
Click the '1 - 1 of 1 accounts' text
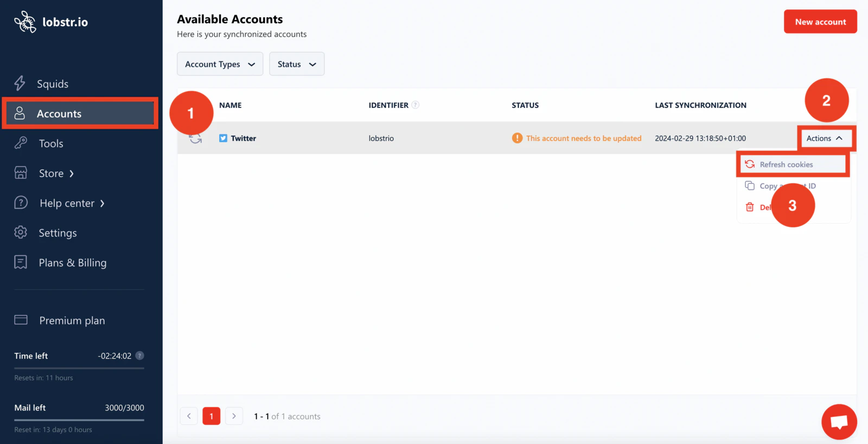(x=287, y=416)
